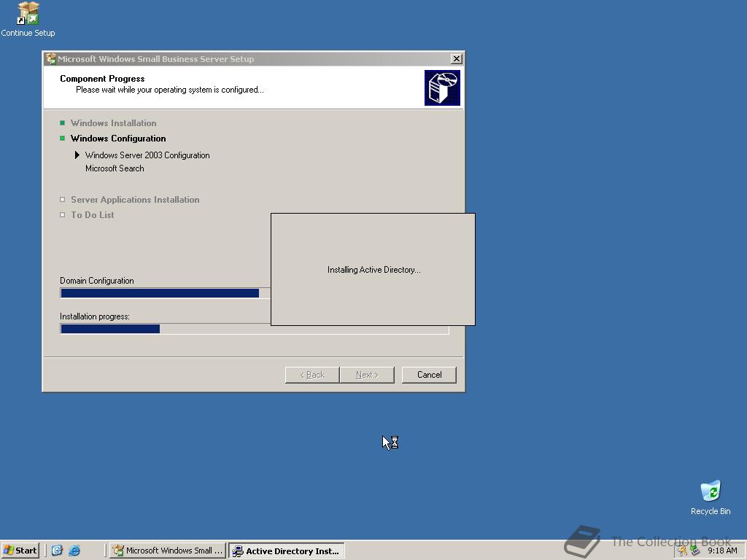747x560 pixels.
Task: Click the Windows Configuration step bullet
Action: click(x=63, y=138)
